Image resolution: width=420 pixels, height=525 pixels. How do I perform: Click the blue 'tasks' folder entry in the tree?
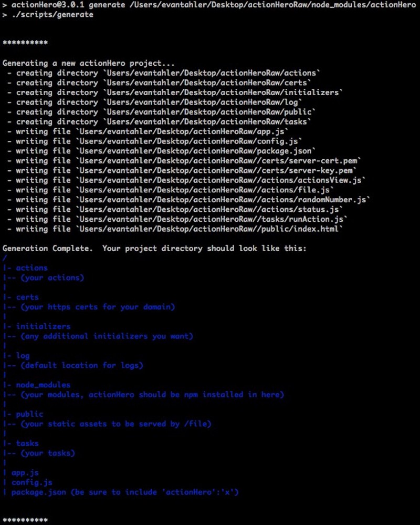click(20, 444)
